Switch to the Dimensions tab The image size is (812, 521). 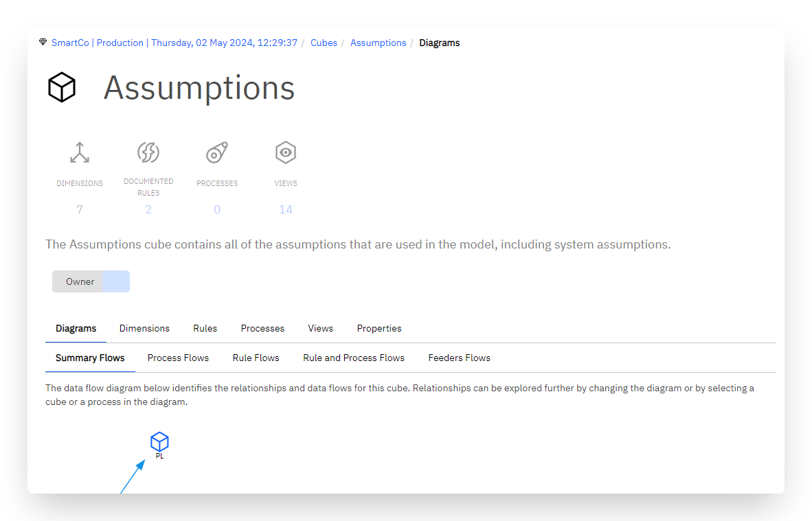click(144, 329)
